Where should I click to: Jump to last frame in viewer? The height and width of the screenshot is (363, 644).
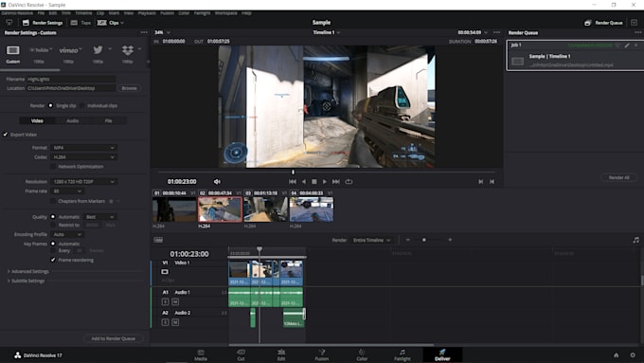click(336, 182)
